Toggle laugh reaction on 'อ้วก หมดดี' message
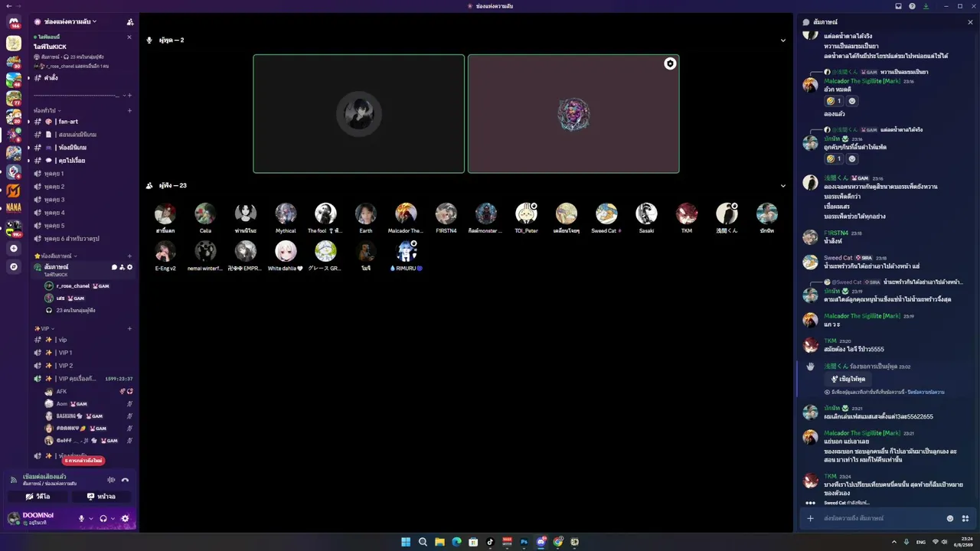Viewport: 980px width, 551px height. 833,101
